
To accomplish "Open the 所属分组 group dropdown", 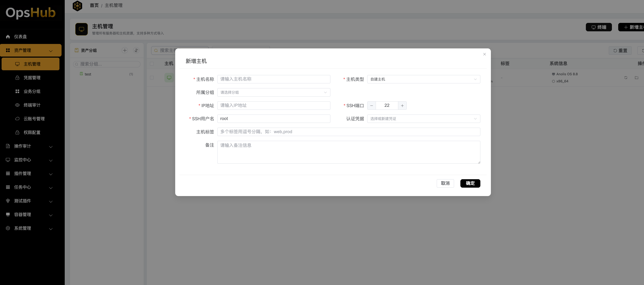I will click(x=274, y=92).
